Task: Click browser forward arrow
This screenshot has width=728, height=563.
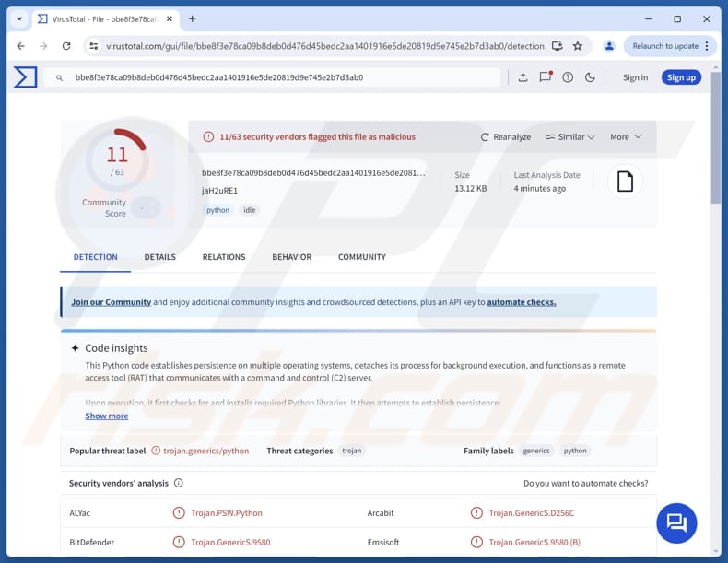Action: [x=43, y=46]
